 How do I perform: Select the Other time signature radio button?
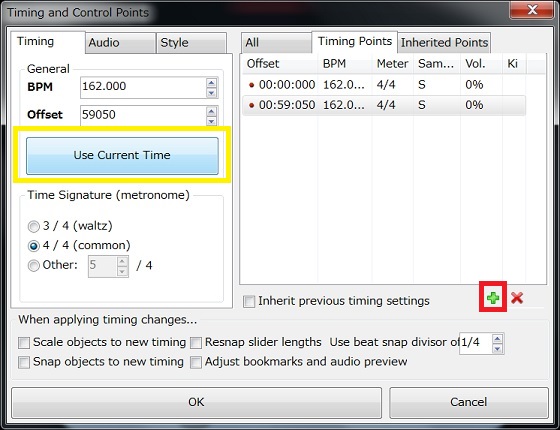click(x=34, y=266)
